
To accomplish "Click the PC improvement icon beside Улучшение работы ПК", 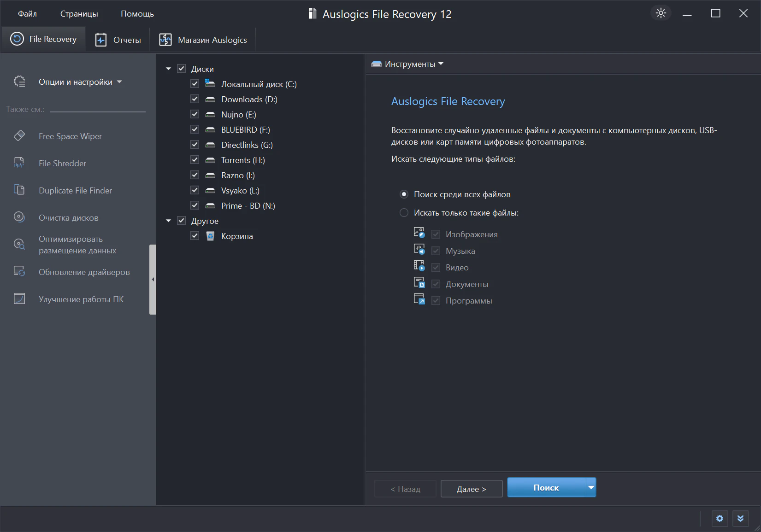I will point(19,298).
